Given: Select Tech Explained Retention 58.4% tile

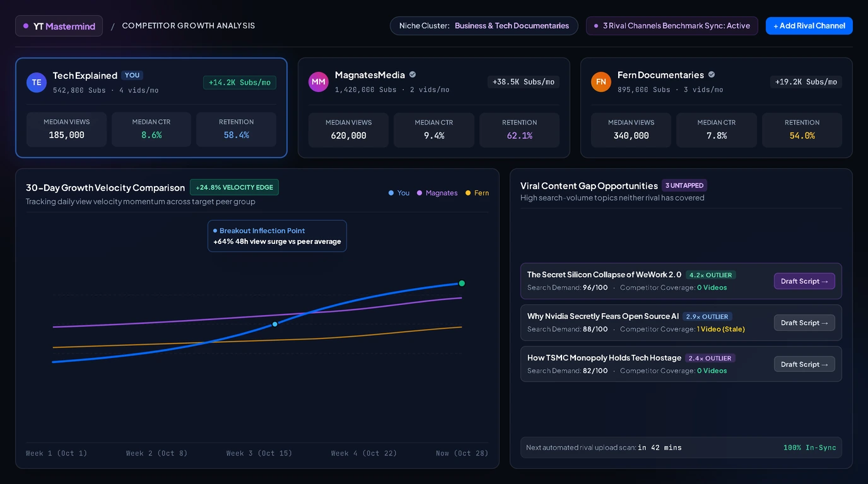Looking at the screenshot, I should (x=237, y=129).
